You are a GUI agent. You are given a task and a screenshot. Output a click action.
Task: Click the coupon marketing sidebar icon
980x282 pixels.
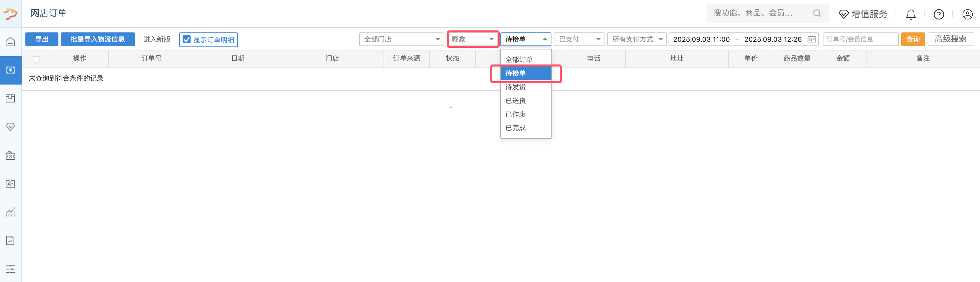click(x=10, y=155)
